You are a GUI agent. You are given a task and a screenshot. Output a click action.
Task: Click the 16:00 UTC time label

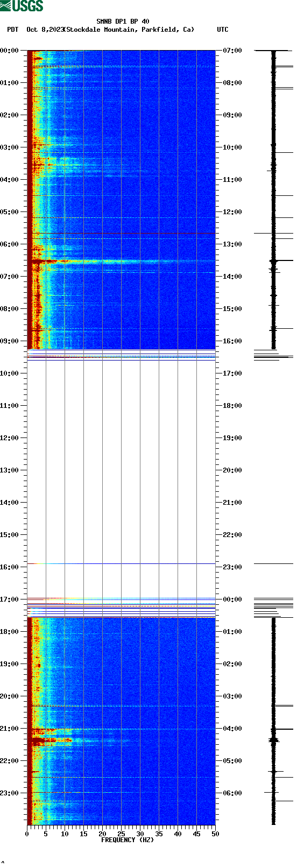click(232, 341)
